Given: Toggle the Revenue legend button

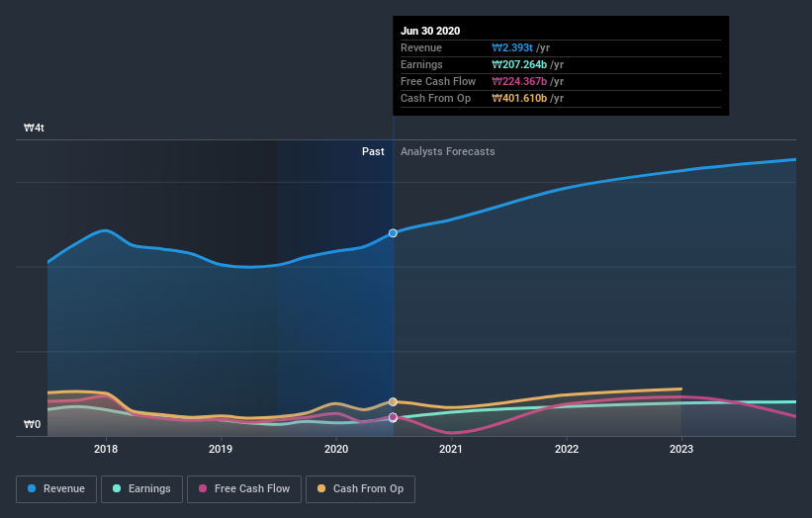Looking at the screenshot, I should pos(56,489).
